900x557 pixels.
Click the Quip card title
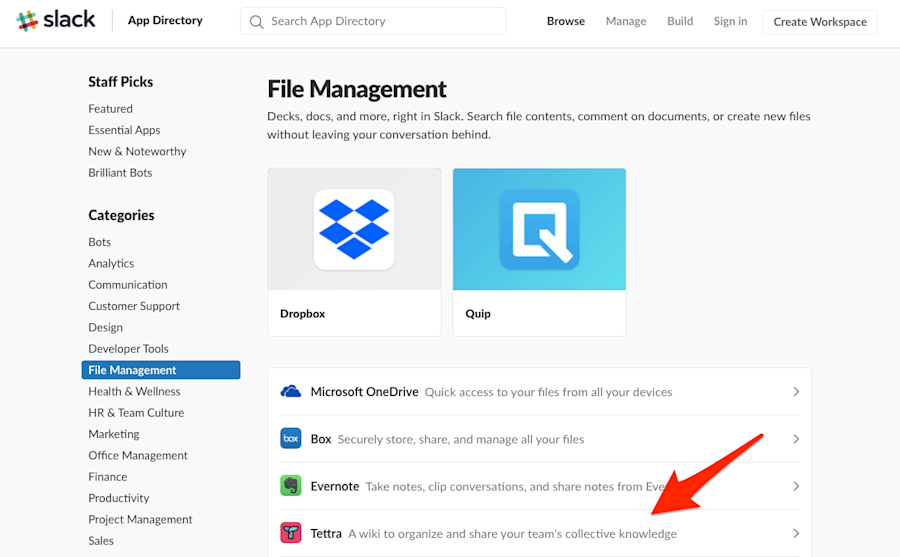[478, 314]
